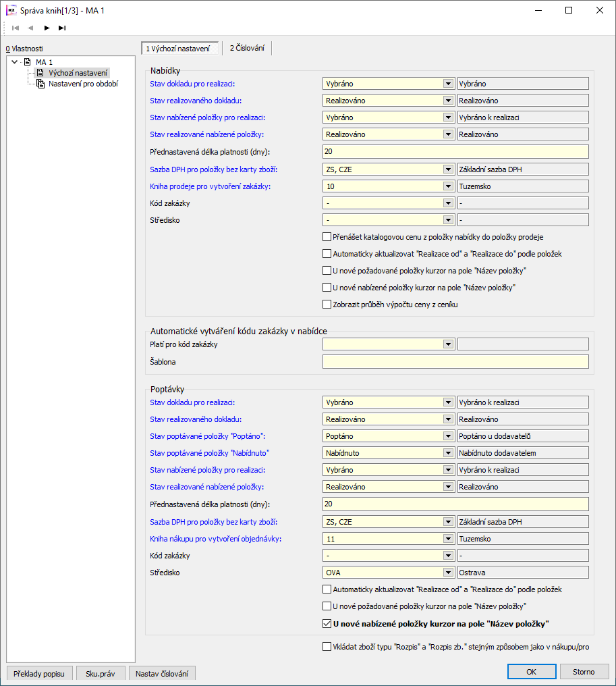Click Nabídky Sazba DPH pro položky link
Image resolution: width=616 pixels, height=686 pixels.
(213, 169)
